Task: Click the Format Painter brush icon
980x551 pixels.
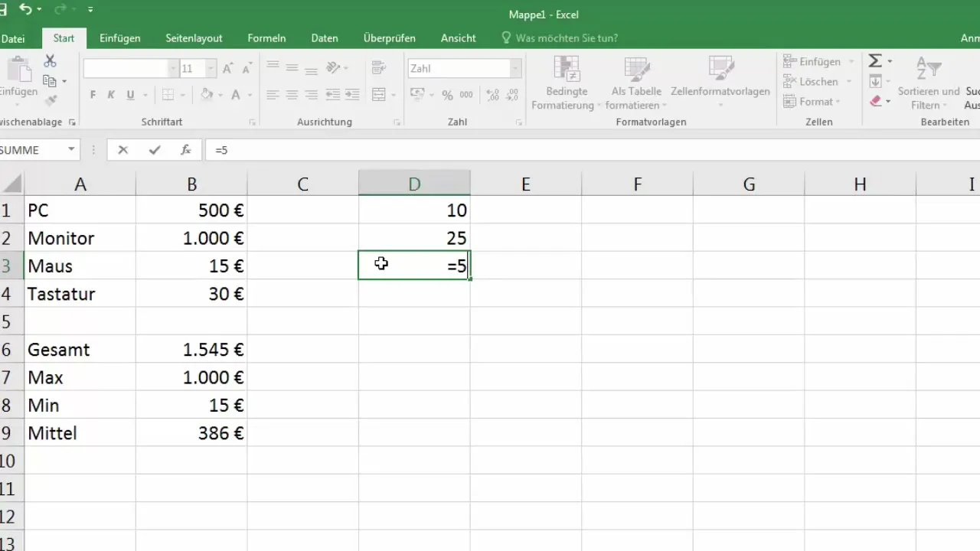Action: point(51,100)
